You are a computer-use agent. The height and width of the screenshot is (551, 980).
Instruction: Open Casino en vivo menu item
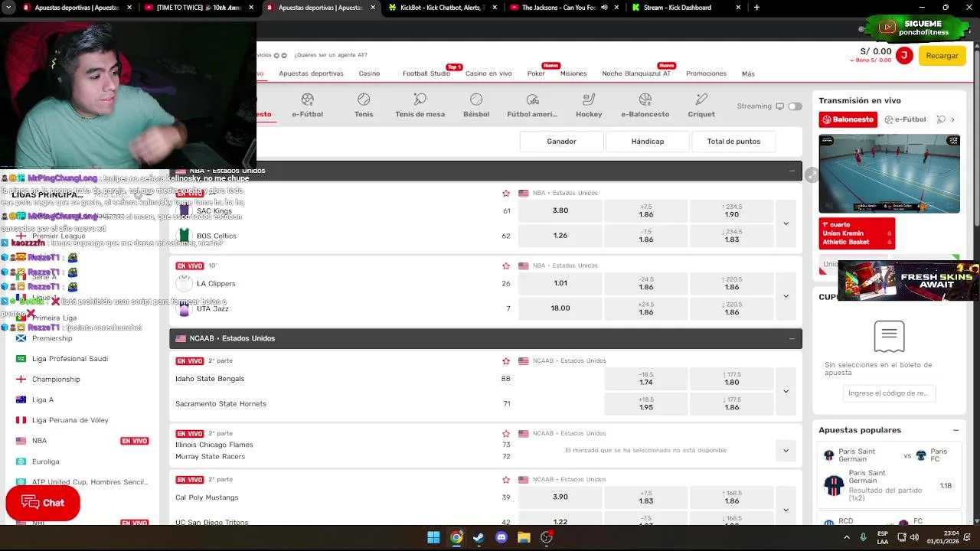488,73
